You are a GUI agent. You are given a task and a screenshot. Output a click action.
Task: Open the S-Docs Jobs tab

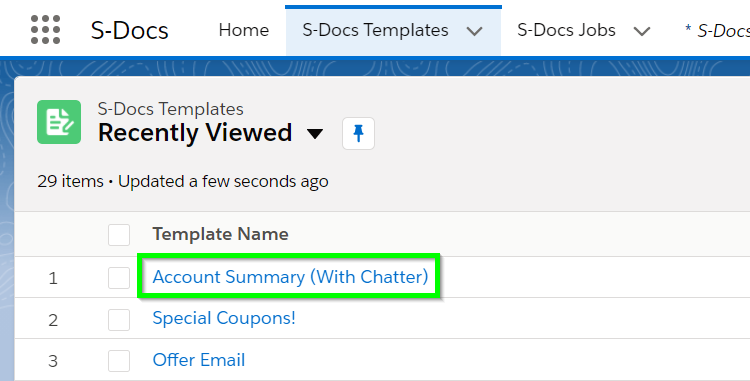(566, 30)
